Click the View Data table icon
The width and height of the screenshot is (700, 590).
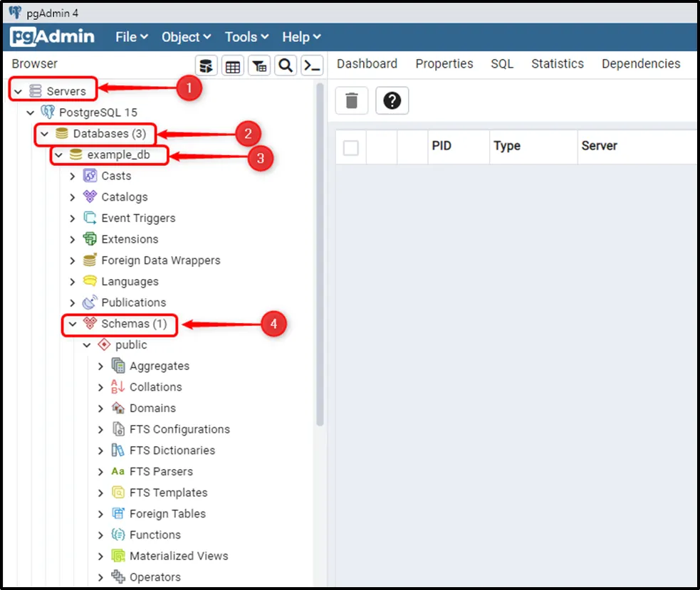233,66
